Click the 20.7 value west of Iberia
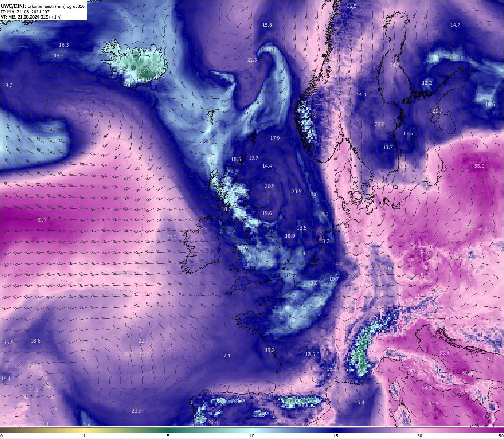504x439 pixels. [136, 411]
